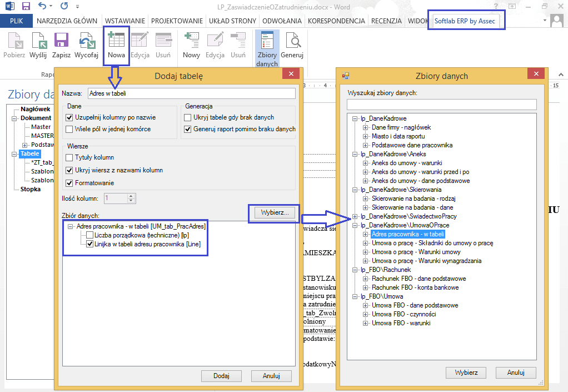Check Liczba porządkowa (techniczne) [lp]

click(x=89, y=235)
